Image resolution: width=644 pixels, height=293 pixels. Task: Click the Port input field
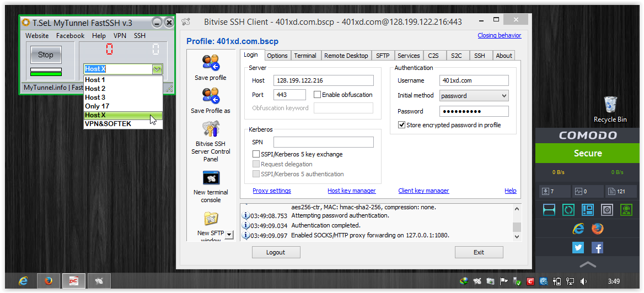(x=289, y=95)
